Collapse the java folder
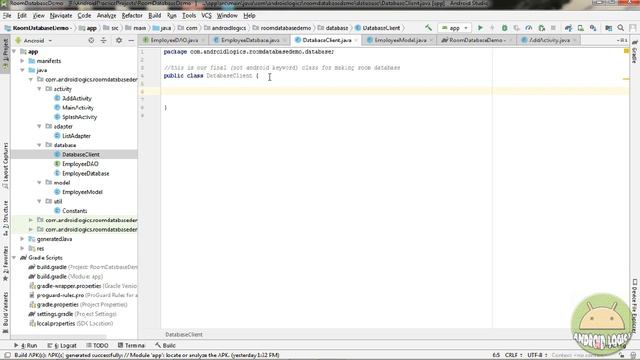This screenshot has height=360, width=640. (x=22, y=70)
